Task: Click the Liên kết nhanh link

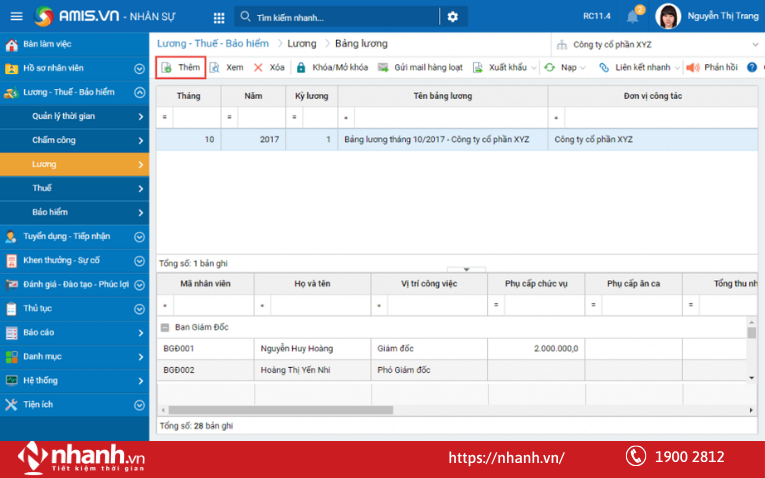Action: (x=634, y=68)
